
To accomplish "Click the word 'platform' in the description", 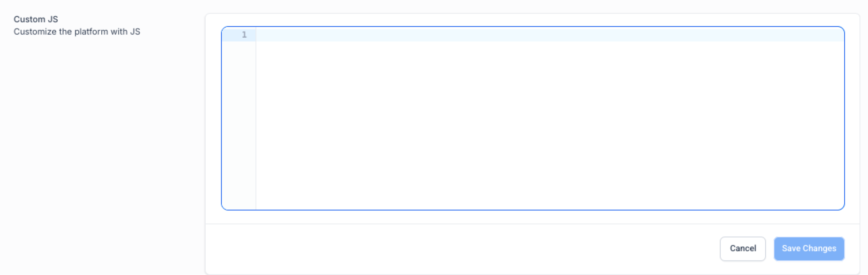I will [x=91, y=31].
